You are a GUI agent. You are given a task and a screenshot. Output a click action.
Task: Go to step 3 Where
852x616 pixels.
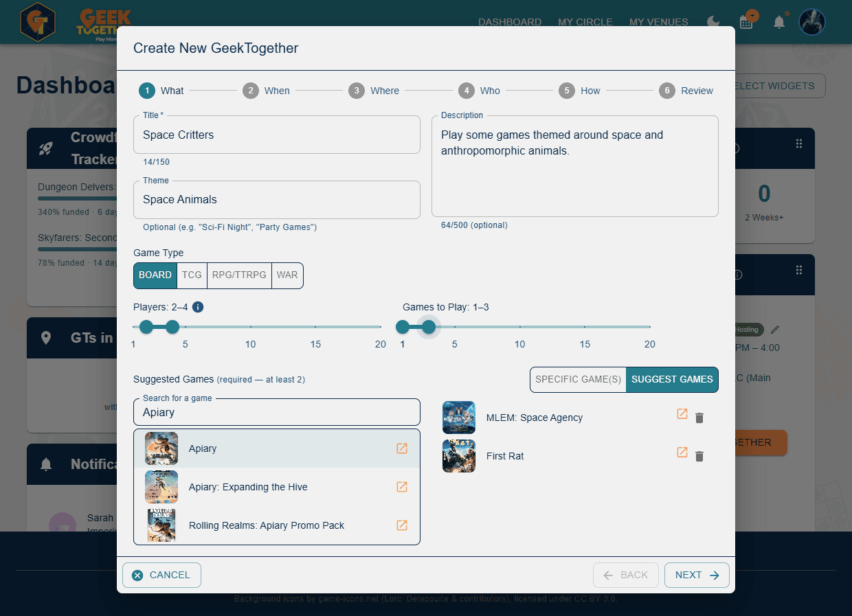click(x=374, y=91)
